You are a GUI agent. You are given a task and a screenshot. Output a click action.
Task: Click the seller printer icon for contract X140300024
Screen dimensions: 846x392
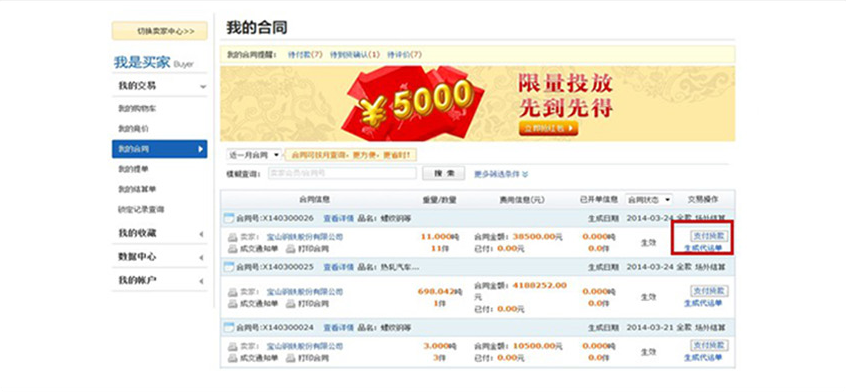click(233, 346)
